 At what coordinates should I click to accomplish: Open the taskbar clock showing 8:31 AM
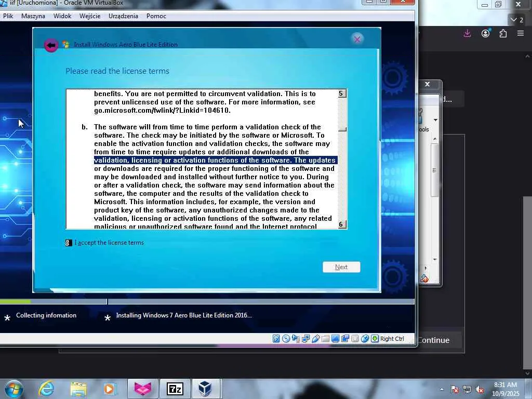(x=505, y=389)
